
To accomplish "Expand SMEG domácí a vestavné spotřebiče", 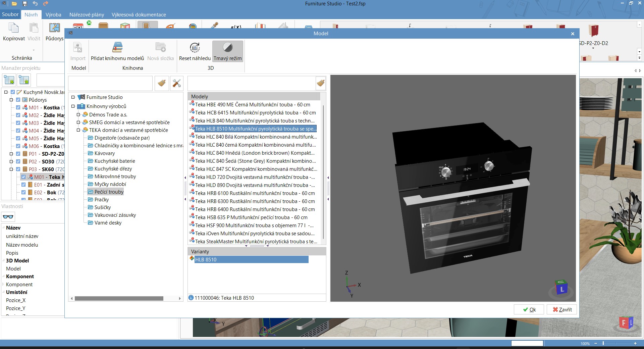I will point(78,122).
